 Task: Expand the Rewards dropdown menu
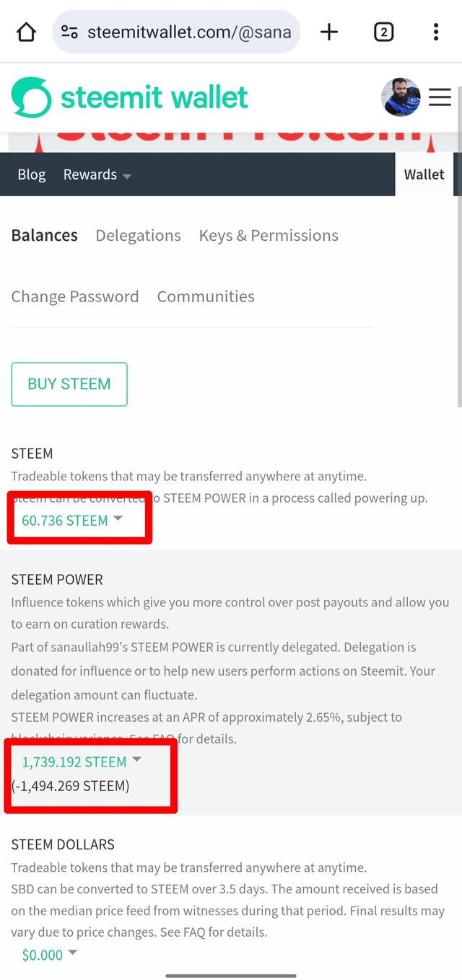pos(97,175)
